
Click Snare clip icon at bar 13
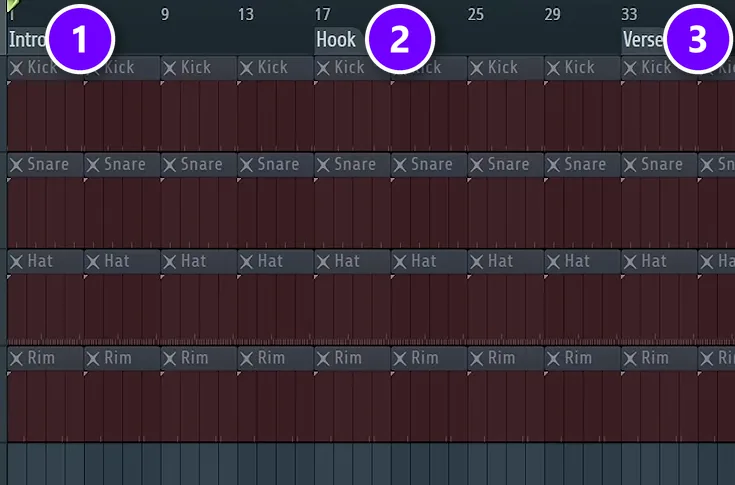pos(247,165)
